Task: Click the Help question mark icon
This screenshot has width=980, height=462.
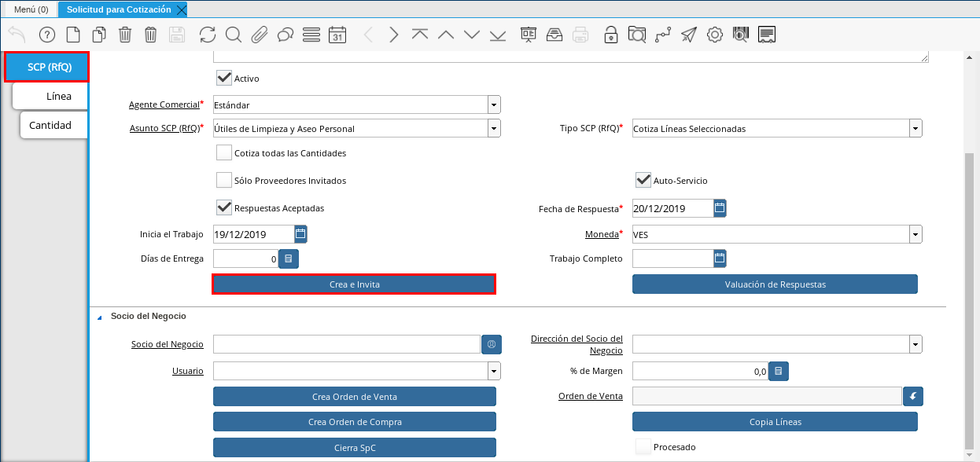Action: coord(47,35)
